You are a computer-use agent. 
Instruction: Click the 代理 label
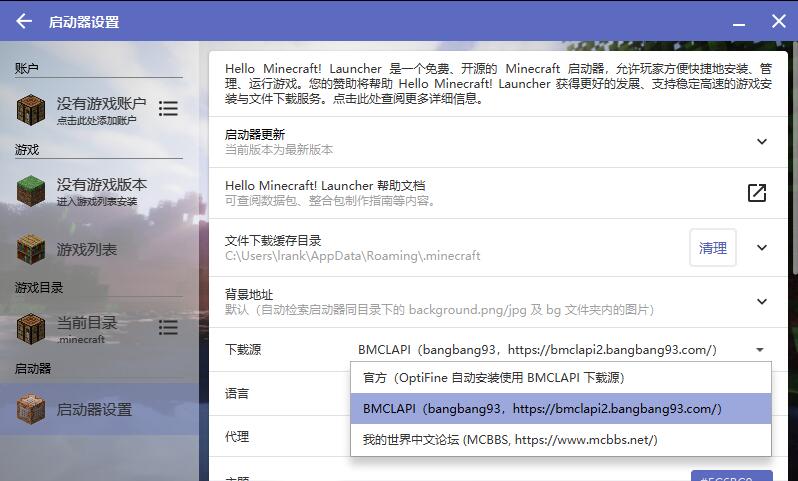tap(237, 437)
